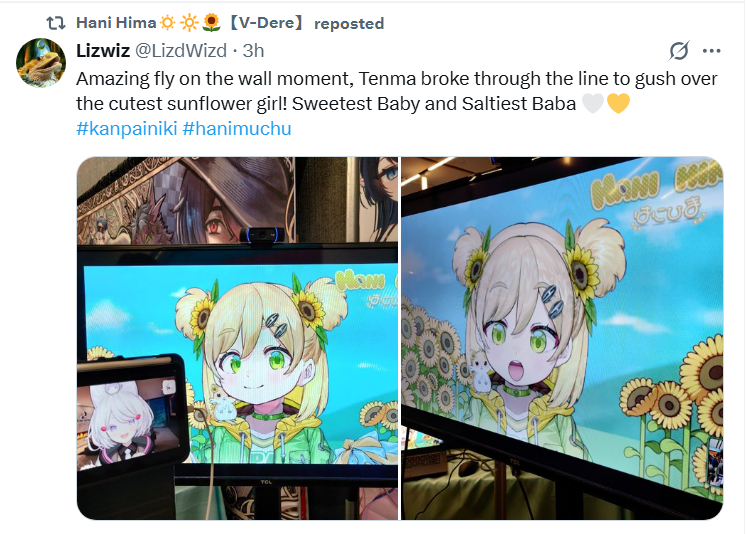Viewport: 747px width, 534px height.
Task: Click the tweet text mentioning Tenma
Action: click(x=397, y=91)
